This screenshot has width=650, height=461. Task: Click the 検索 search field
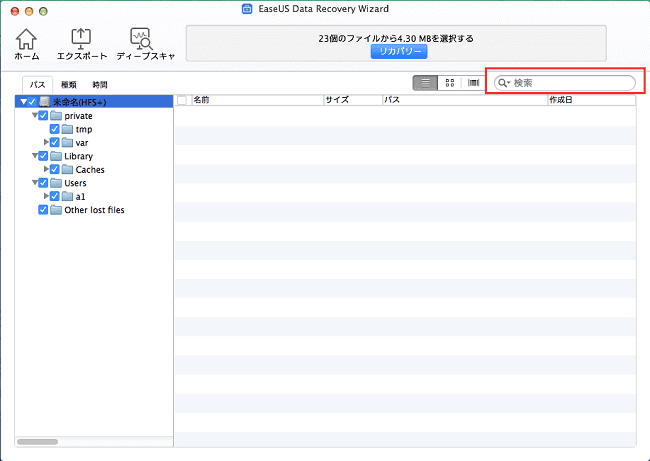click(565, 83)
